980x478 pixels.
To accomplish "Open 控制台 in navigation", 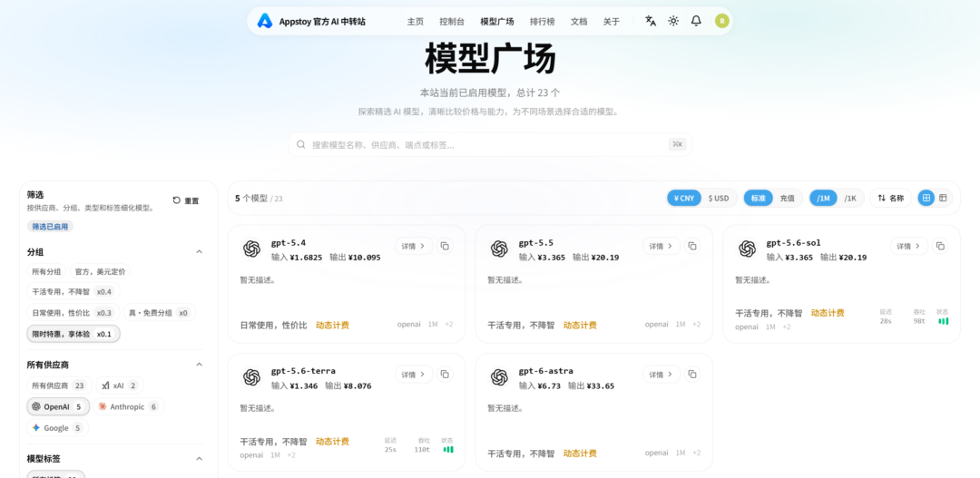I will [x=452, y=21].
